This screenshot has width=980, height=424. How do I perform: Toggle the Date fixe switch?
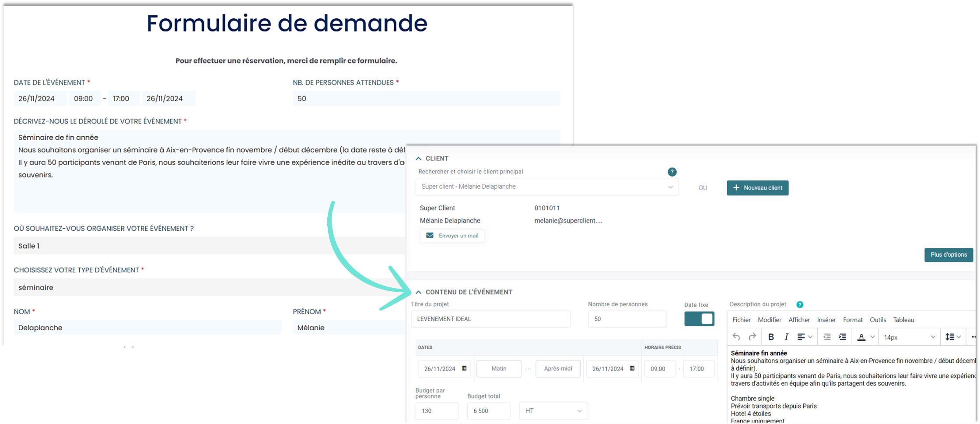click(x=699, y=319)
